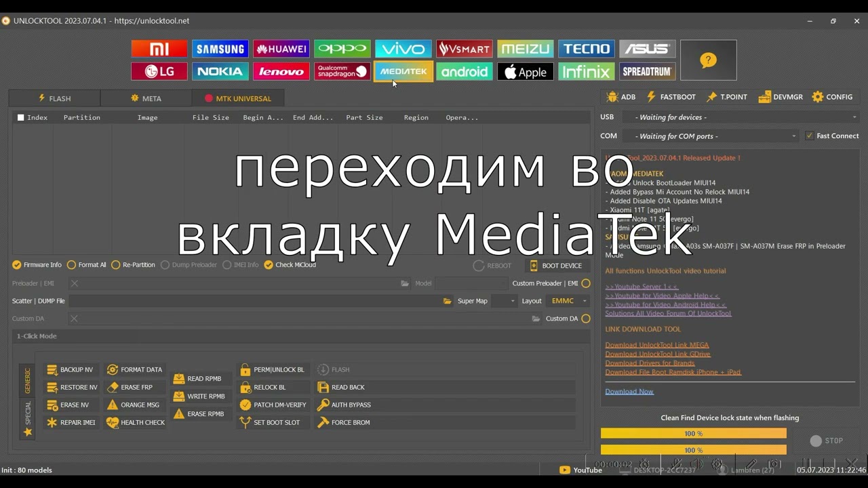Open FASTBOOT tools

pos(671,97)
